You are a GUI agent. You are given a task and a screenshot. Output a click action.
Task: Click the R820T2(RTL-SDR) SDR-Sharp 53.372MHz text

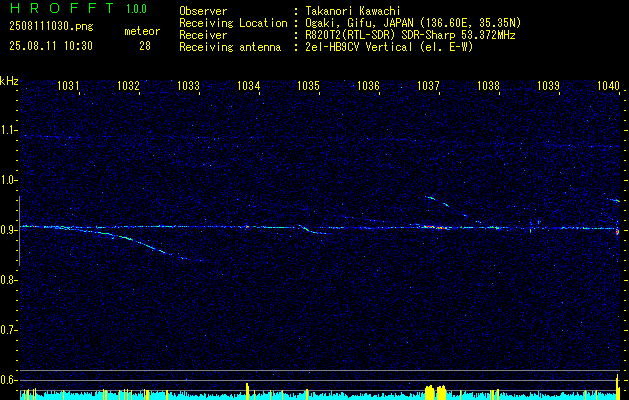[410, 35]
